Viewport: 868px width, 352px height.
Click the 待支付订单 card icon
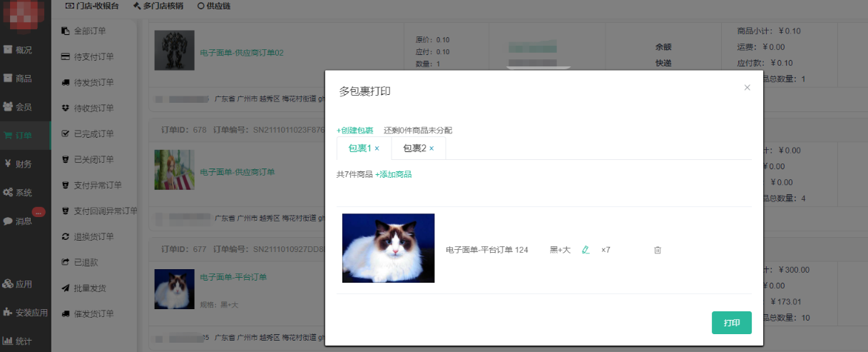click(x=66, y=56)
